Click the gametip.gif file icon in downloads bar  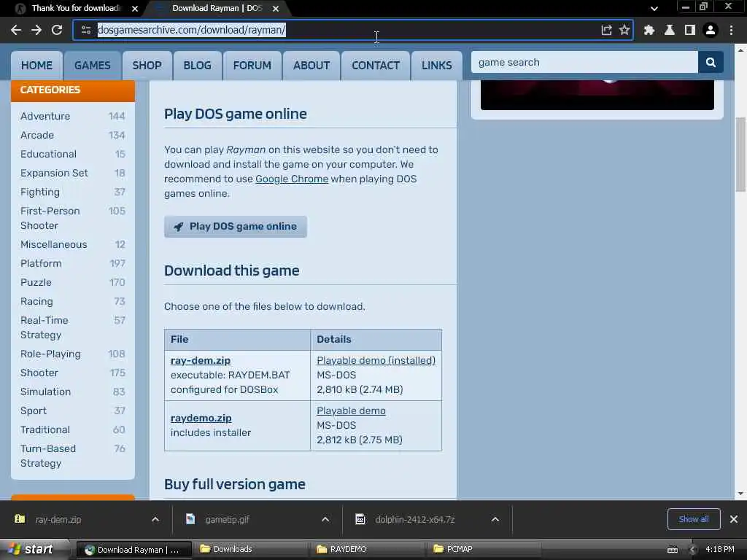click(x=190, y=518)
